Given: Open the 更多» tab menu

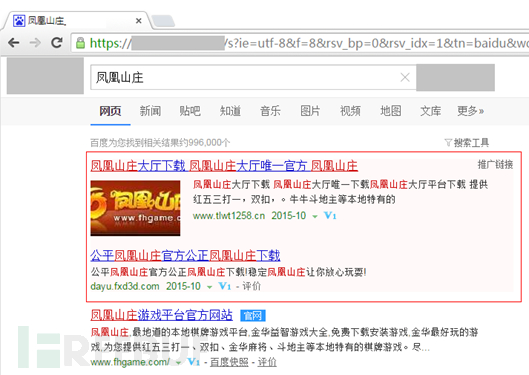Looking at the screenshot, I should coord(470,111).
